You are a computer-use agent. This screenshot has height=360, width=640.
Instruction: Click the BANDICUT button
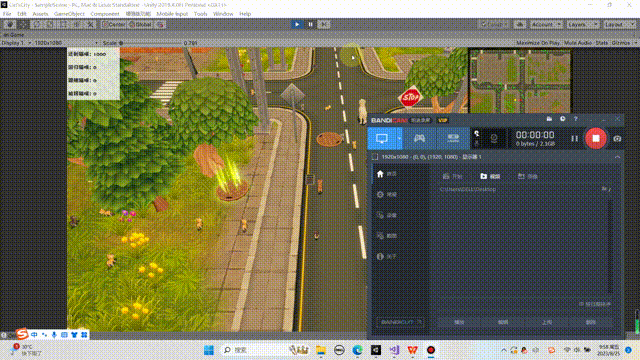tap(400, 322)
